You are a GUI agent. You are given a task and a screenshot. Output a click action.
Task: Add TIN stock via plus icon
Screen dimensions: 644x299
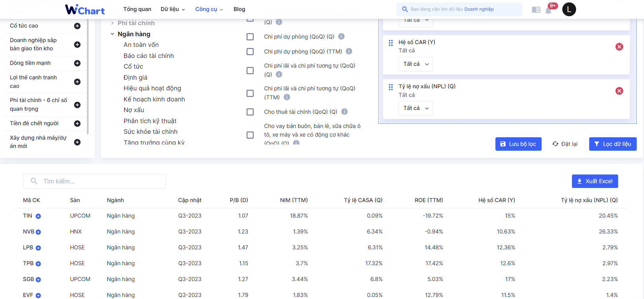click(38, 216)
